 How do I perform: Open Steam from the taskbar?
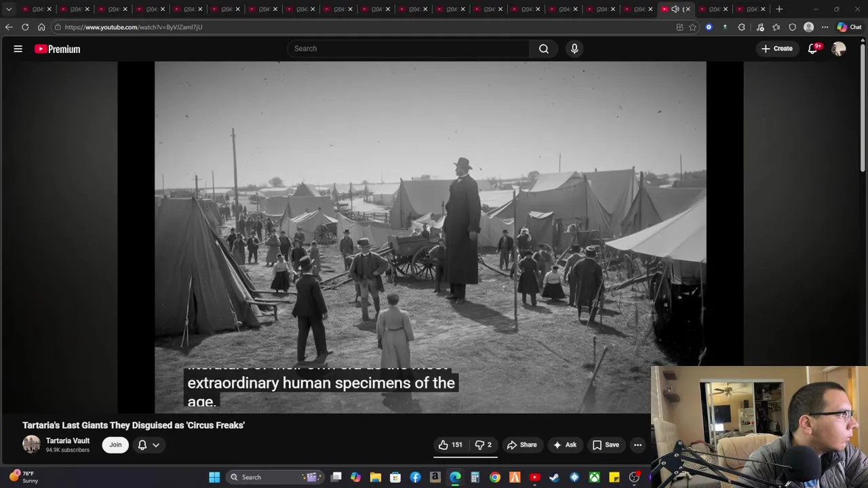coord(555,477)
